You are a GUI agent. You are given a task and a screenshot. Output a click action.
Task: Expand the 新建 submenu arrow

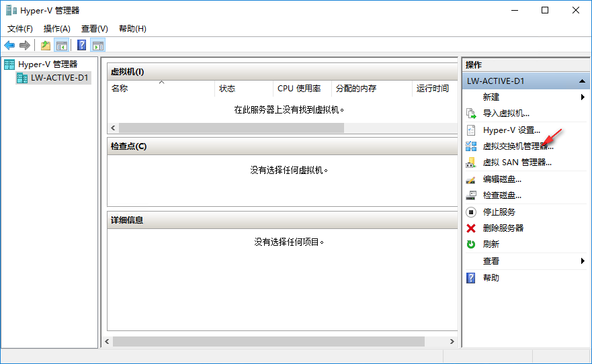(583, 97)
